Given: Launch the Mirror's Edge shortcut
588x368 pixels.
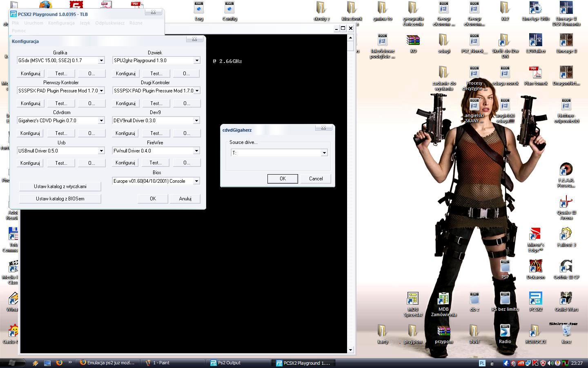Looking at the screenshot, I should (x=536, y=240).
